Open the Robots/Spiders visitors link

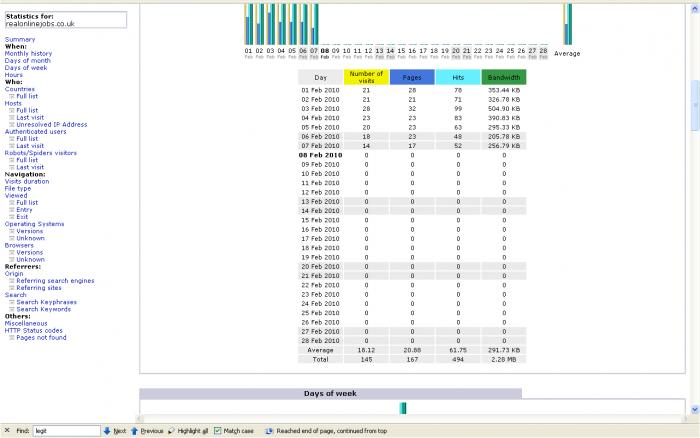tap(41, 153)
